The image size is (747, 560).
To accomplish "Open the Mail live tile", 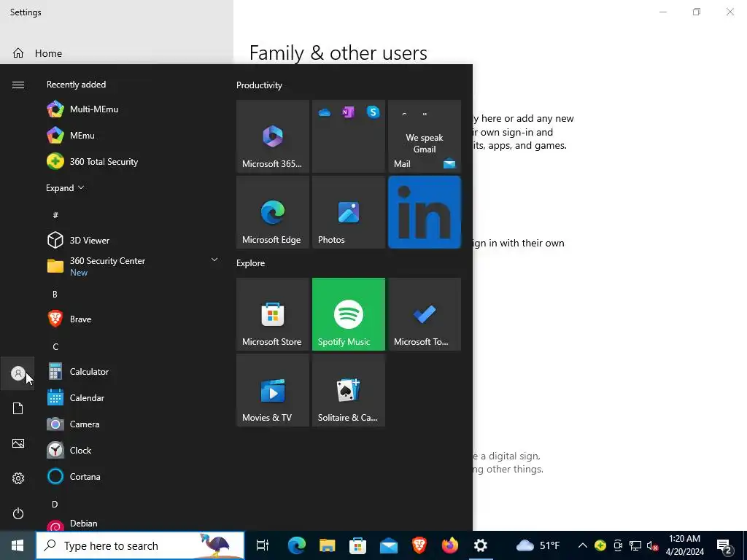I will (x=425, y=136).
